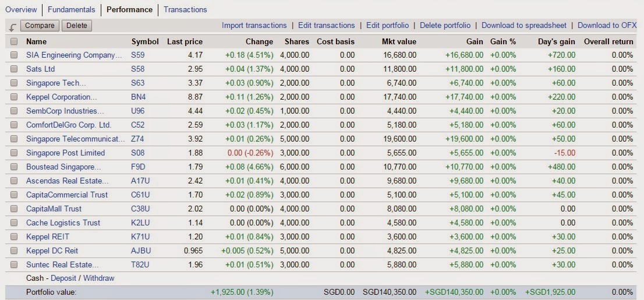Switch to the Overview tab
The width and height of the screenshot is (644, 300).
click(21, 9)
